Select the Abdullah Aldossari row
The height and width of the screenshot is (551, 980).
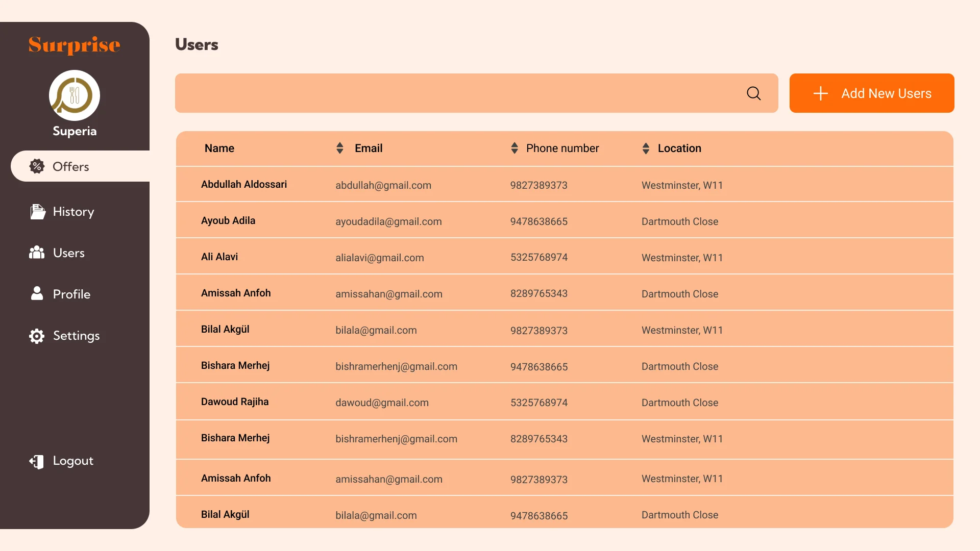pos(244,185)
